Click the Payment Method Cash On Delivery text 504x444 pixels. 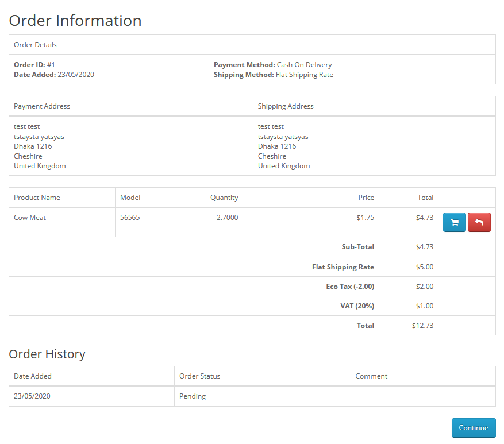coord(272,65)
